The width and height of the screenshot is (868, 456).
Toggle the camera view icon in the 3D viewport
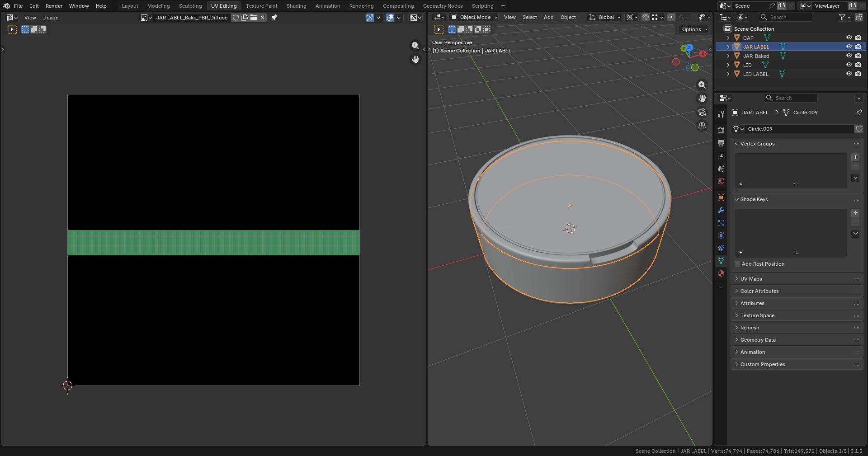(x=702, y=112)
